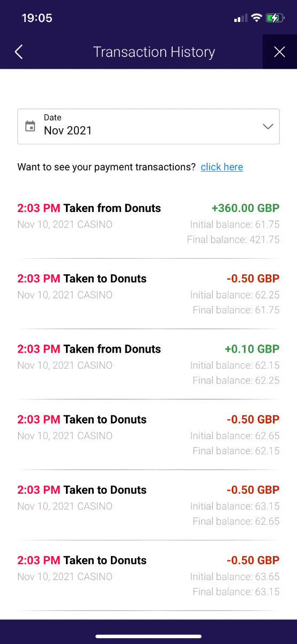Image resolution: width=297 pixels, height=644 pixels.
Task: Tap the calendar icon in Date field
Action: tap(31, 127)
